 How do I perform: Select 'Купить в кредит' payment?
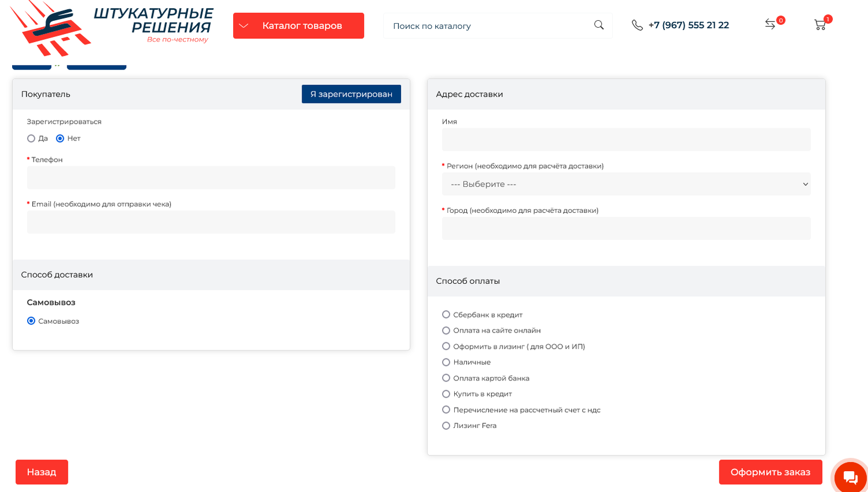pos(446,394)
